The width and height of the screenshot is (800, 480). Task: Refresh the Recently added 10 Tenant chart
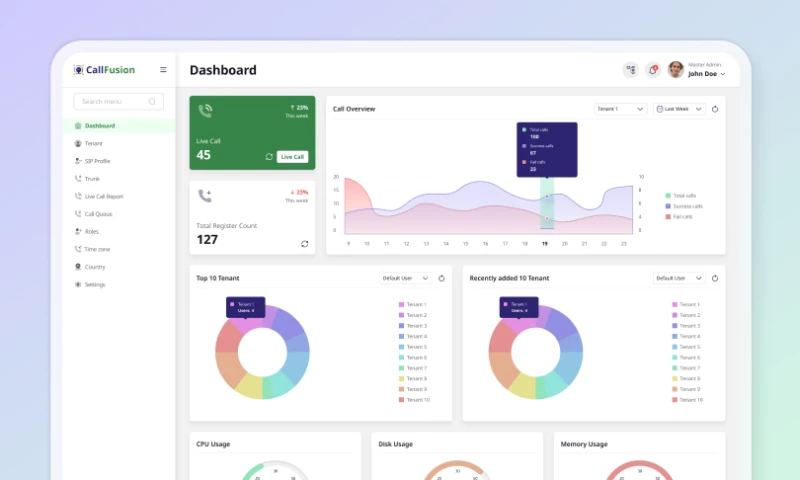[x=715, y=278]
